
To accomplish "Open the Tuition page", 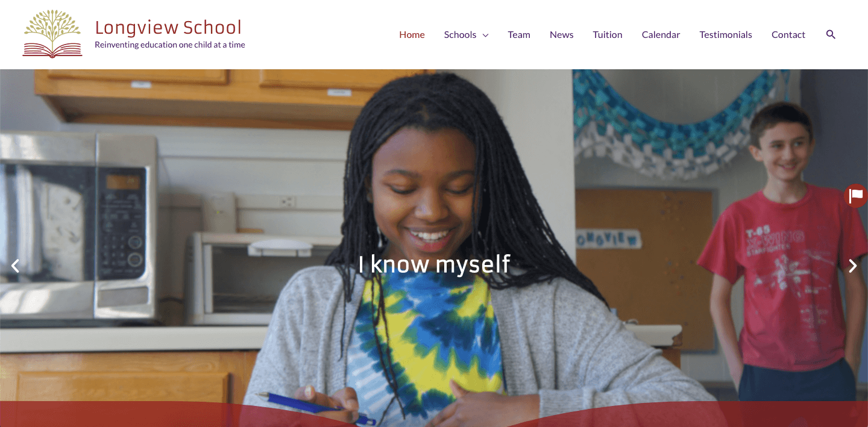I will pos(608,35).
